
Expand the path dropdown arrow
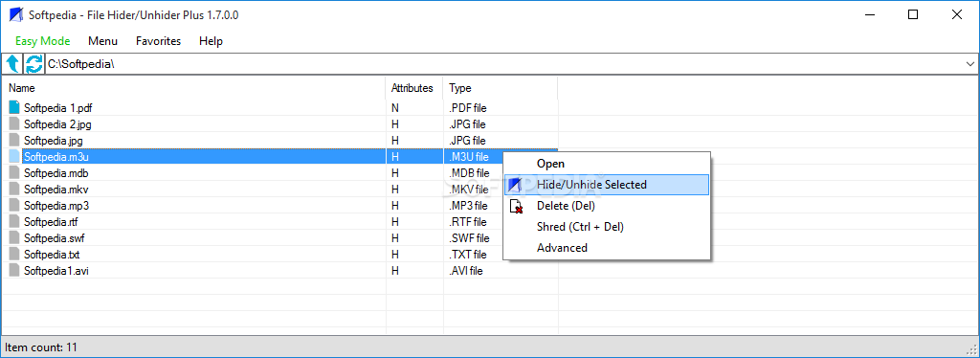click(x=970, y=64)
